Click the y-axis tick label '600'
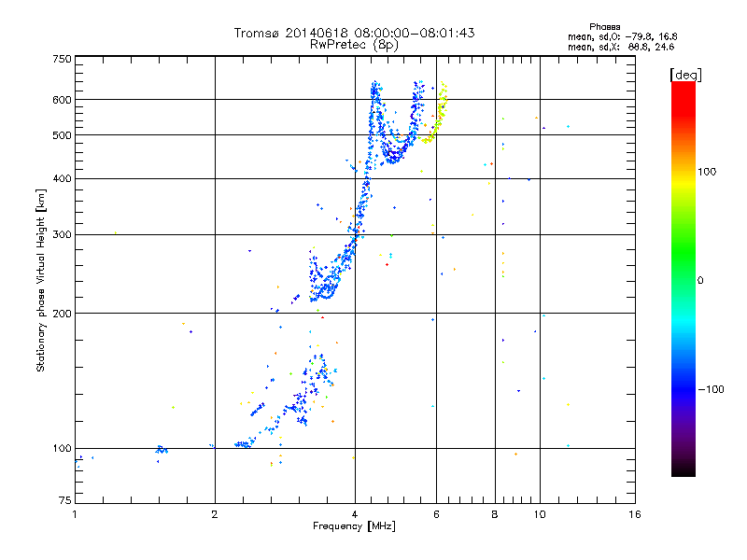Viewport: 747px width, 560px height. [62, 100]
